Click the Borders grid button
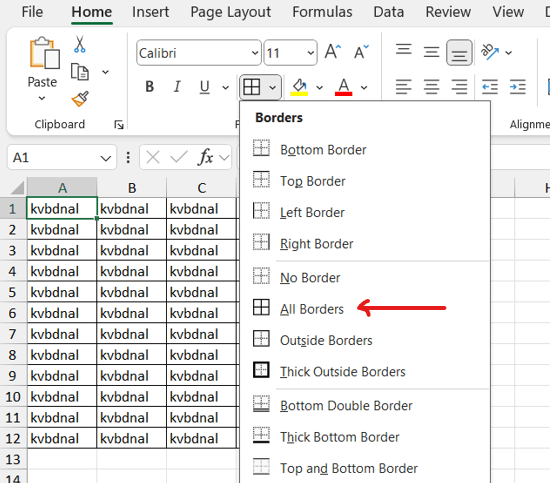Screen dimensions: 550x483 point(252,87)
